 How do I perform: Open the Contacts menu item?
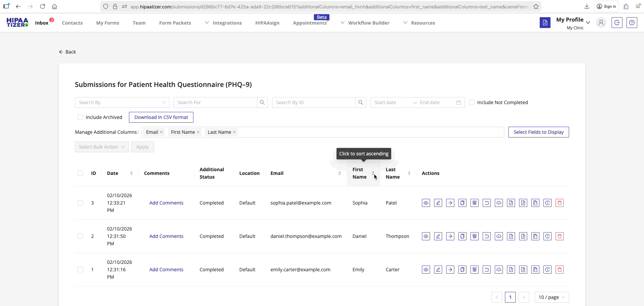point(72,23)
